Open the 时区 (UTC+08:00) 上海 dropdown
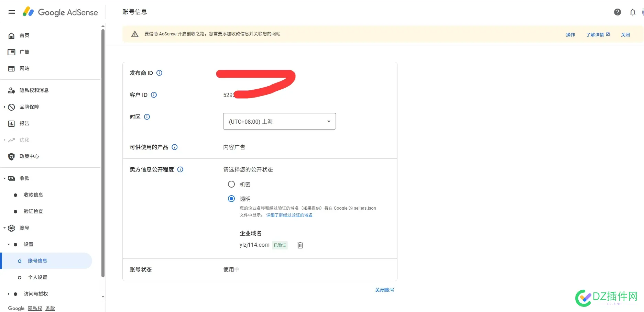Image resolution: width=644 pixels, height=312 pixels. pos(279,121)
